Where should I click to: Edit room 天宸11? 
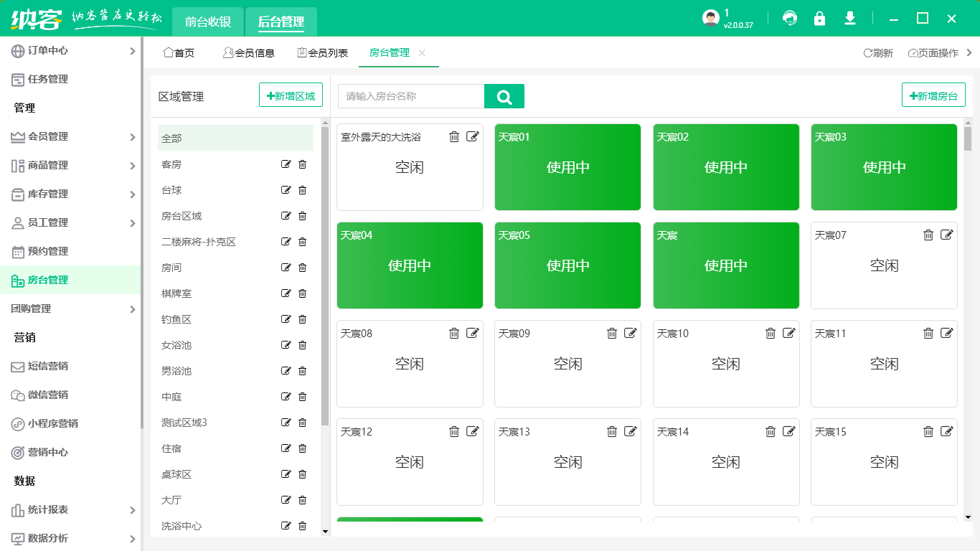coord(946,334)
